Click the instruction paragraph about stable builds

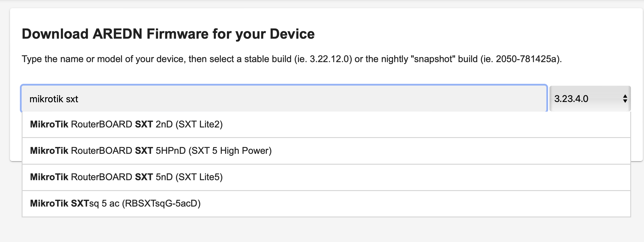click(x=292, y=59)
